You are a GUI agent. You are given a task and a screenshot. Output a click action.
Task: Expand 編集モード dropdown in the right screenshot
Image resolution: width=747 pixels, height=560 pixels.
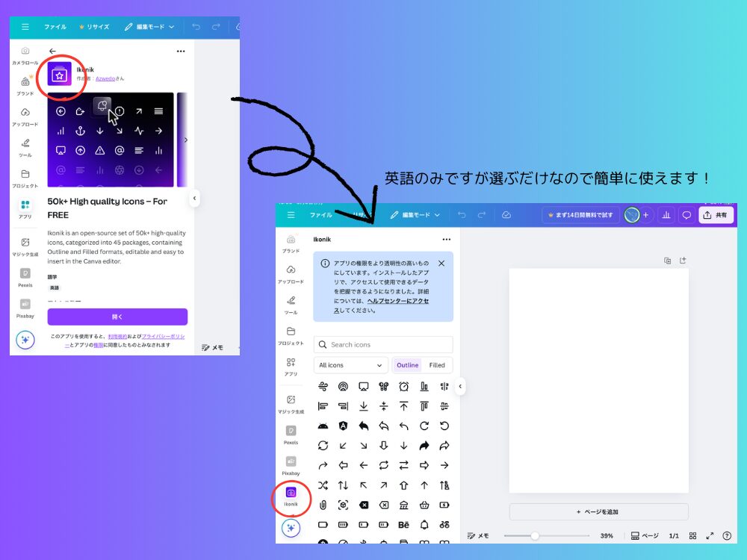415,215
